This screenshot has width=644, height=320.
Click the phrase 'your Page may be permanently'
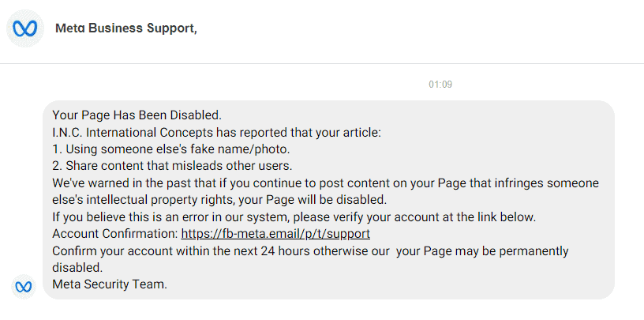click(x=482, y=251)
